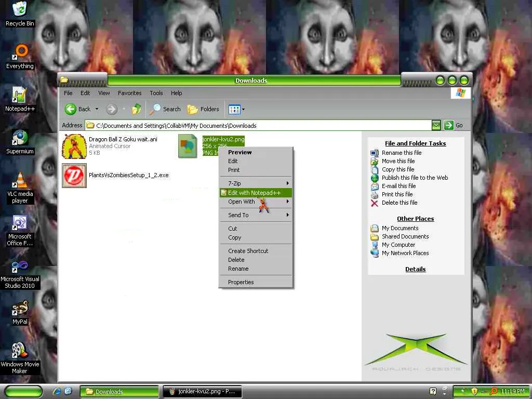Click Copy this file link
The height and width of the screenshot is (399, 532).
pyautogui.click(x=398, y=169)
